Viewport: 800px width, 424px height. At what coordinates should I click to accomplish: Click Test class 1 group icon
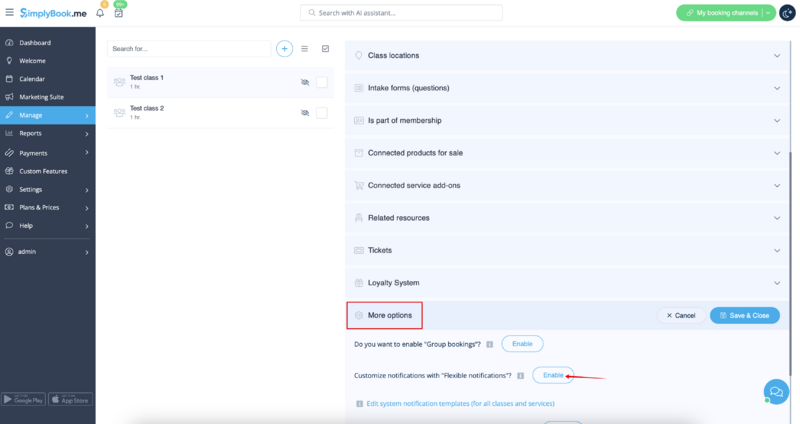119,82
